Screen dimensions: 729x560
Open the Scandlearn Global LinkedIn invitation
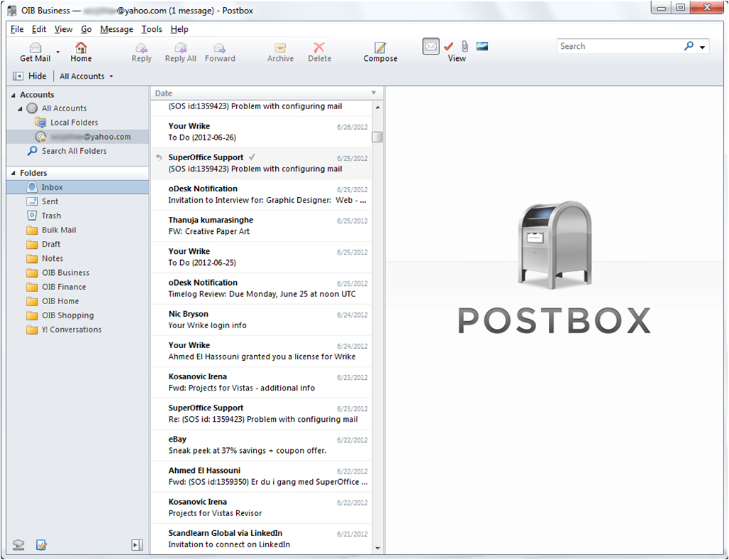click(261, 539)
